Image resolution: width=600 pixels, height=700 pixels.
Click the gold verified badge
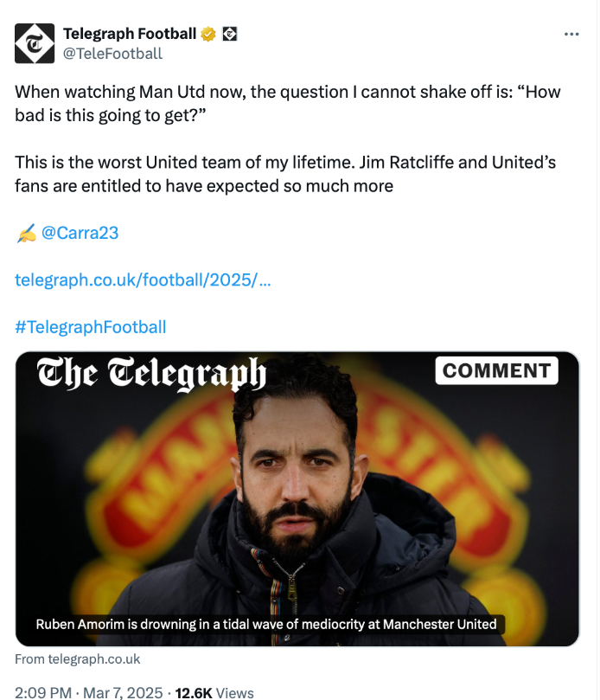click(x=209, y=35)
